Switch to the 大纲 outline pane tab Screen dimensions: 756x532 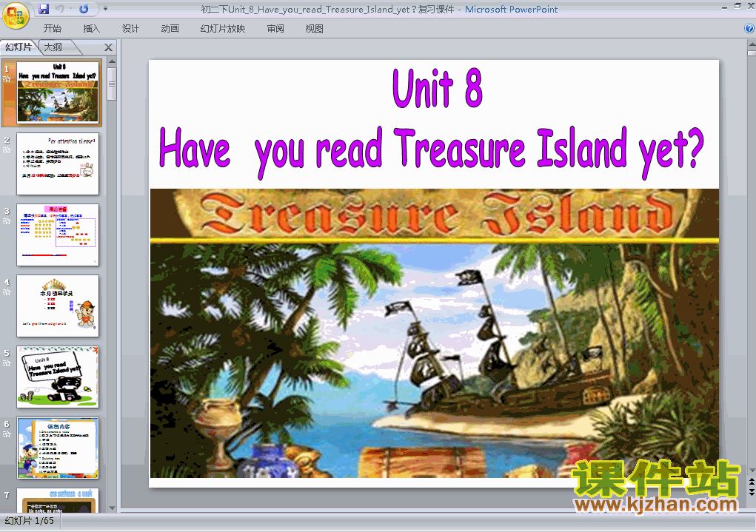(x=53, y=47)
